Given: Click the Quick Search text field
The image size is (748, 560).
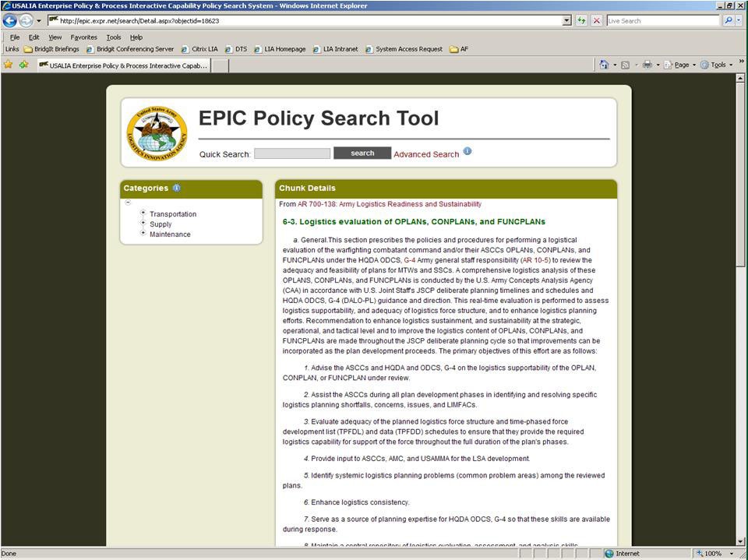Looking at the screenshot, I should [292, 153].
